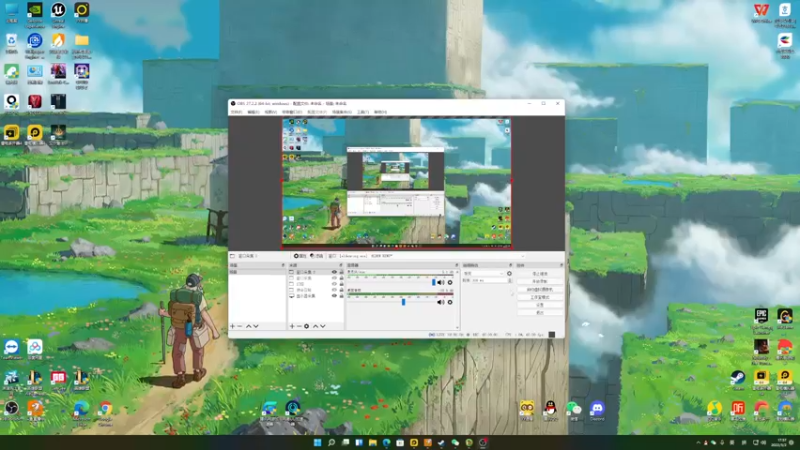Toggle visibility eye of the fourth source

pyautogui.click(x=334, y=290)
